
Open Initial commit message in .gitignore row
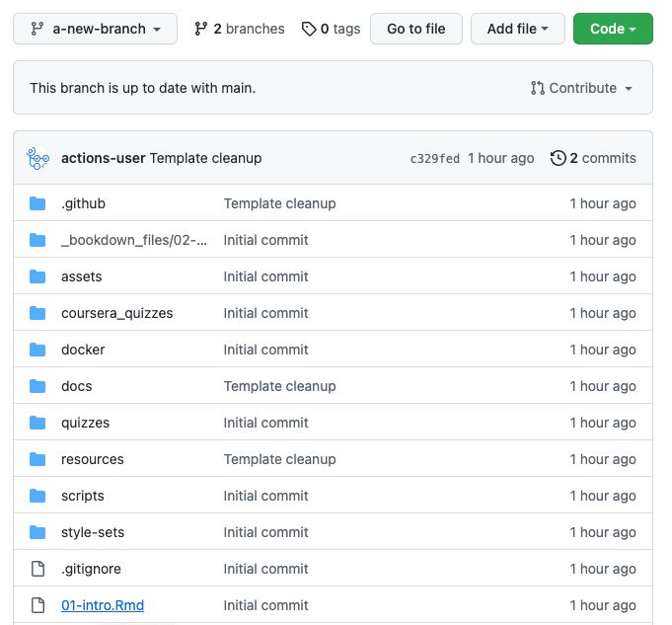tap(265, 569)
